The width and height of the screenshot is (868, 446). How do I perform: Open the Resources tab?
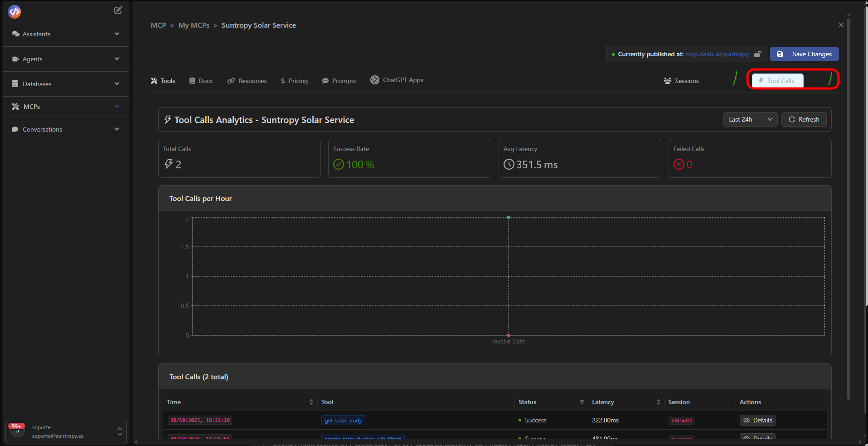click(247, 81)
